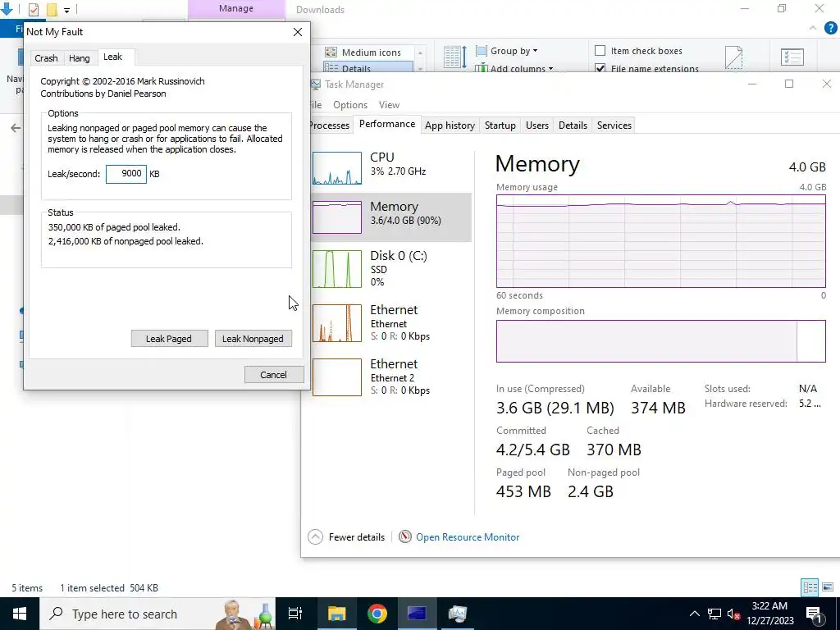Screen dimensions: 840x630
Task: Click the Hide selected items icon
Action: pyautogui.click(x=733, y=57)
